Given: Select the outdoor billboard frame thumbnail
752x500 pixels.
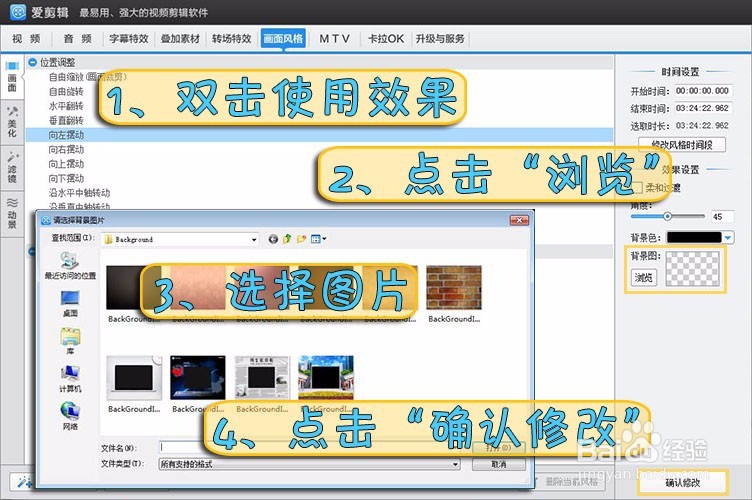Looking at the screenshot, I should click(x=326, y=378).
